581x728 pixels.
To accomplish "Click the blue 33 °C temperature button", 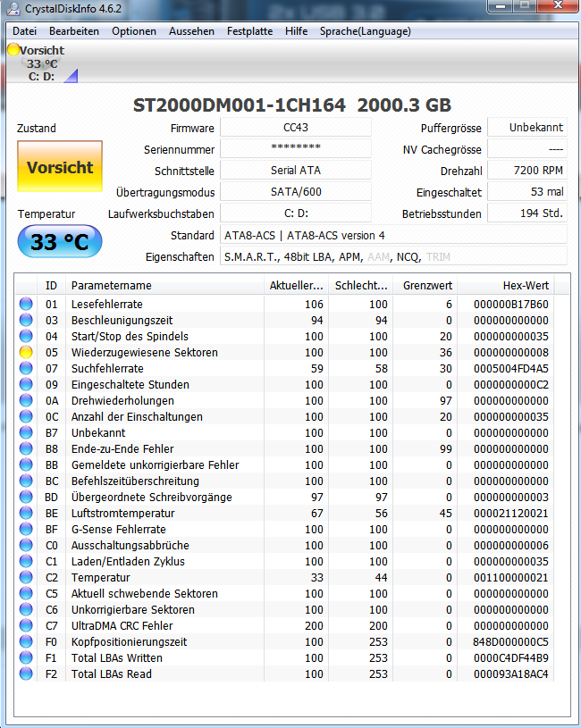I will pos(60,241).
